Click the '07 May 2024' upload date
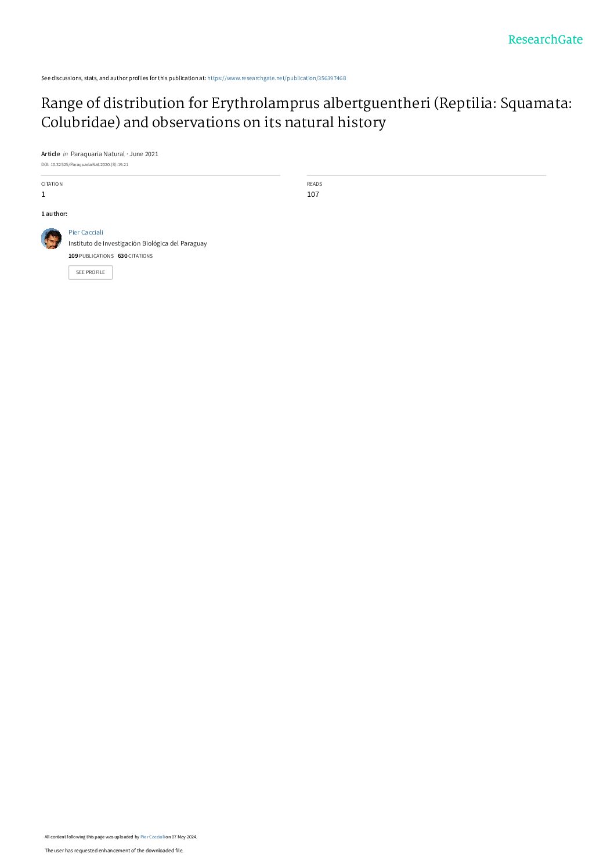Screen dimensions: 614x868 [x=183, y=837]
